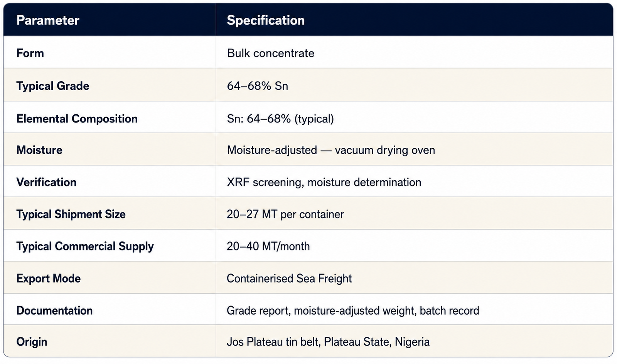Select the Export Mode label

coord(49,278)
